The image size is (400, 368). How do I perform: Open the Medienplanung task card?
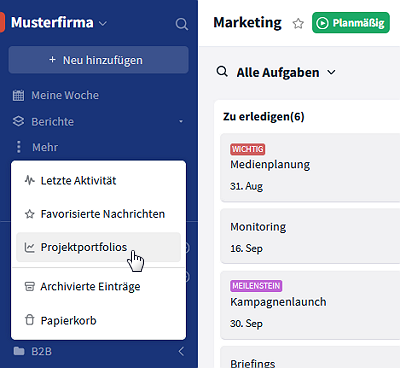tap(310, 168)
